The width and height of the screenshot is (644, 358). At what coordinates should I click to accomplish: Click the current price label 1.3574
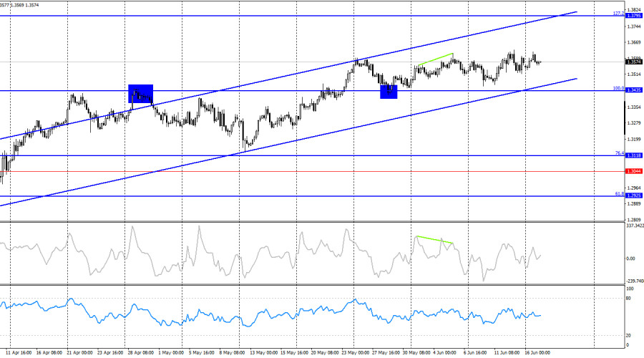(634, 62)
